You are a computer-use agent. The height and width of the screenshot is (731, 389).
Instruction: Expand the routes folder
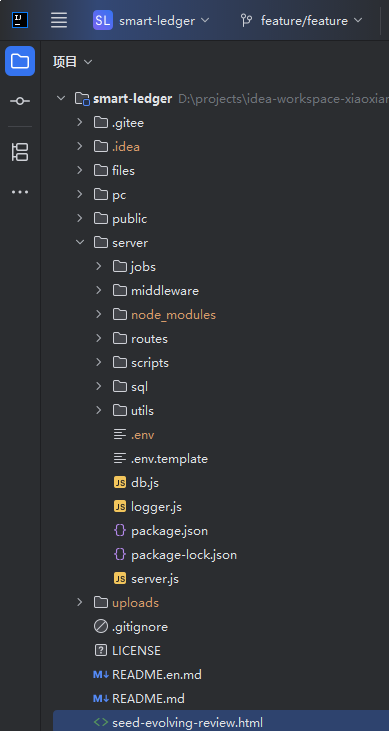click(x=98, y=338)
